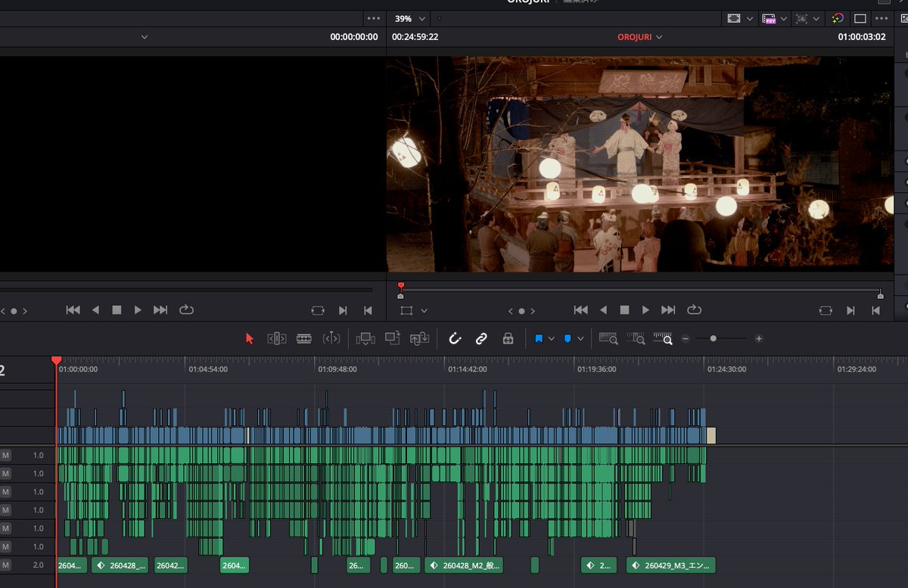
Task: Click the colorful bypass grades icon
Action: [x=838, y=18]
